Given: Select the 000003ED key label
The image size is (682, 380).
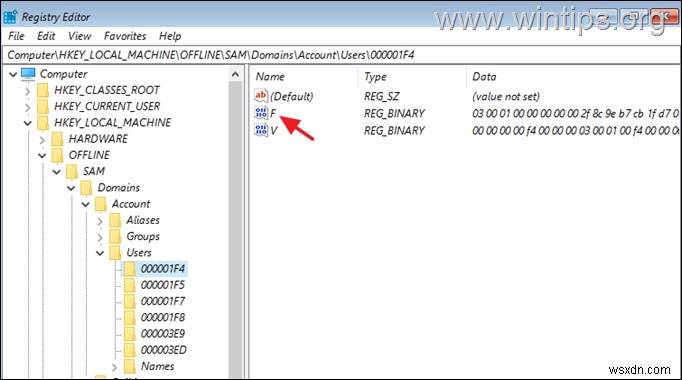Looking at the screenshot, I should pyautogui.click(x=164, y=350).
